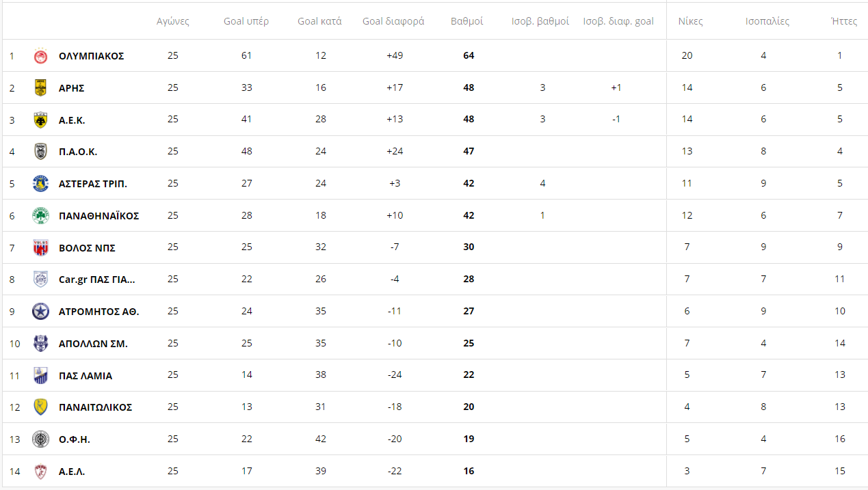
Task: Click the Panaitolikos yellow shield crest
Action: (41, 407)
